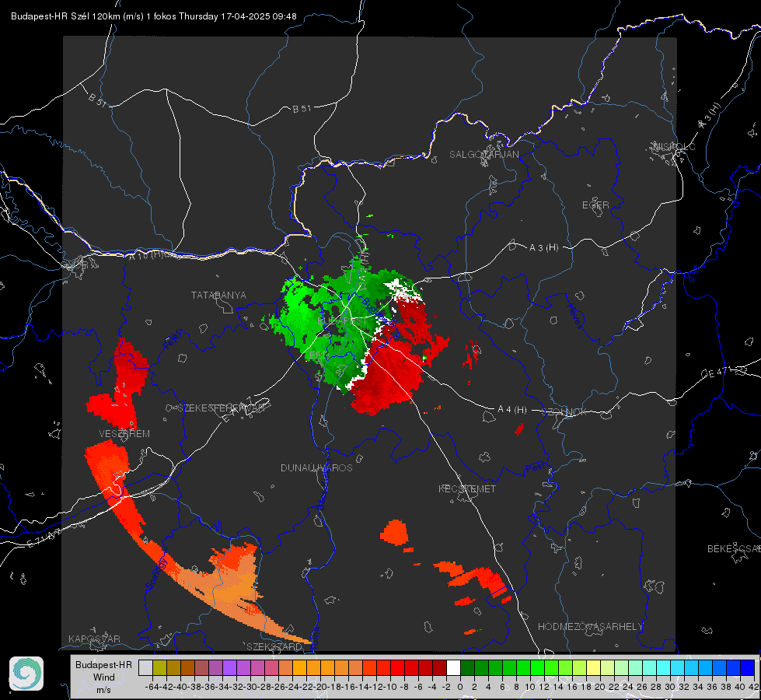Click the title text 'Budapest-HR Szél 120km (m/s)'
This screenshot has height=700, width=761.
pos(77,16)
